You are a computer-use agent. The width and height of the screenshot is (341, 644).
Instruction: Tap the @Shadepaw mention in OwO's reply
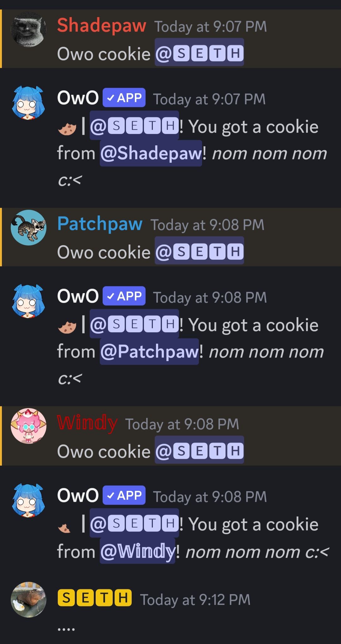pos(151,153)
